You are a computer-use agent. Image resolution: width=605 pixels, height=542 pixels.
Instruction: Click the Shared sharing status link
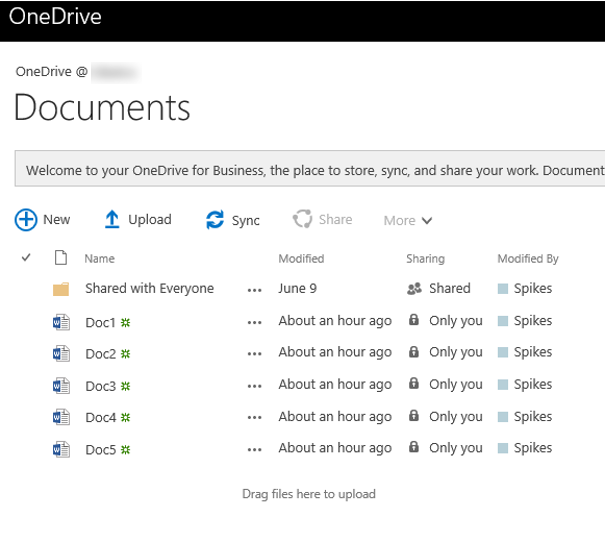[450, 289]
